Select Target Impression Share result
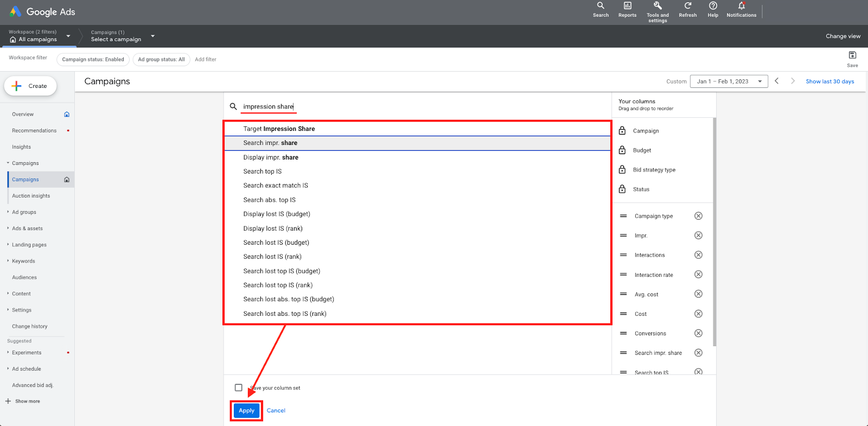 pos(418,129)
